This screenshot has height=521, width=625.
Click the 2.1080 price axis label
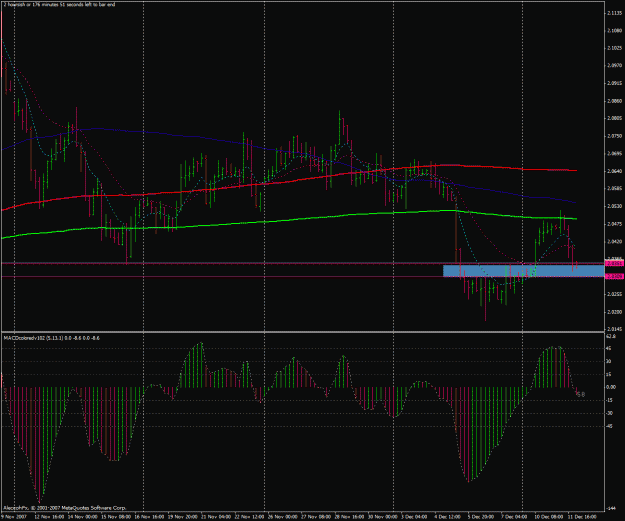[614, 31]
